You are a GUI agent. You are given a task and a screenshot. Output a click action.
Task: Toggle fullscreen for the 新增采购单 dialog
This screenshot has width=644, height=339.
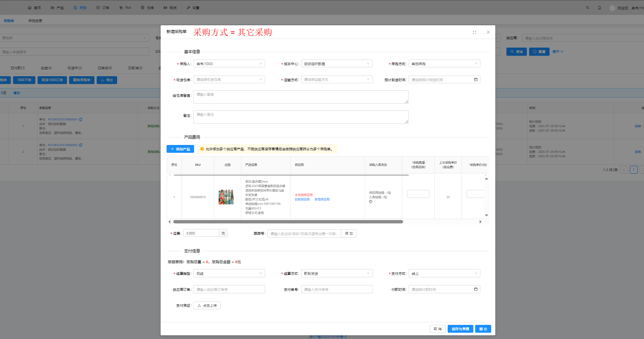pyautogui.click(x=474, y=33)
